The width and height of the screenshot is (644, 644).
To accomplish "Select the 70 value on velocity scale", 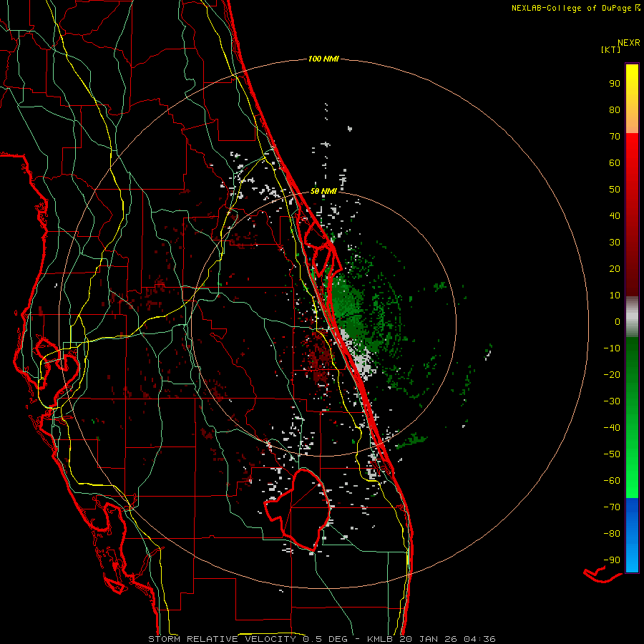I will (x=615, y=136).
